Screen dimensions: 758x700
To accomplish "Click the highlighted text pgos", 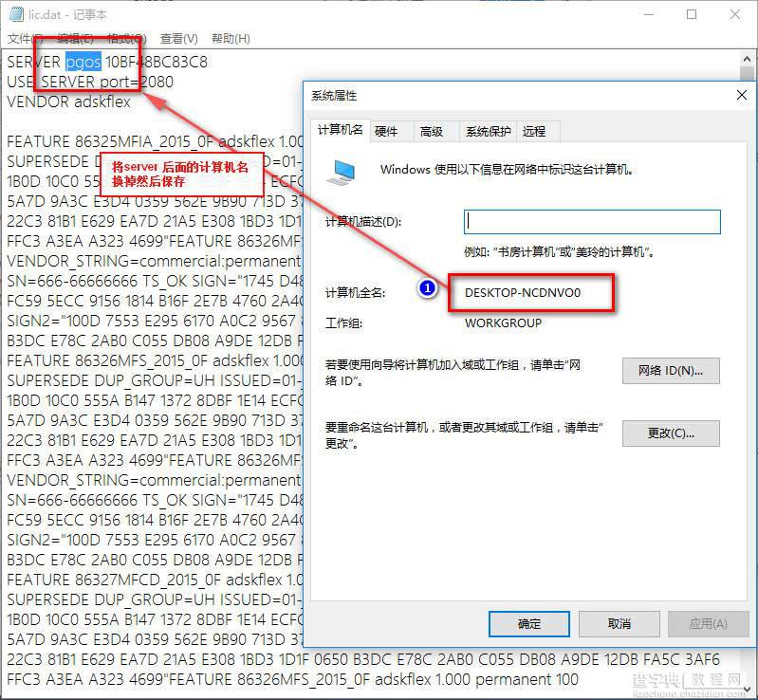I will coord(83,63).
